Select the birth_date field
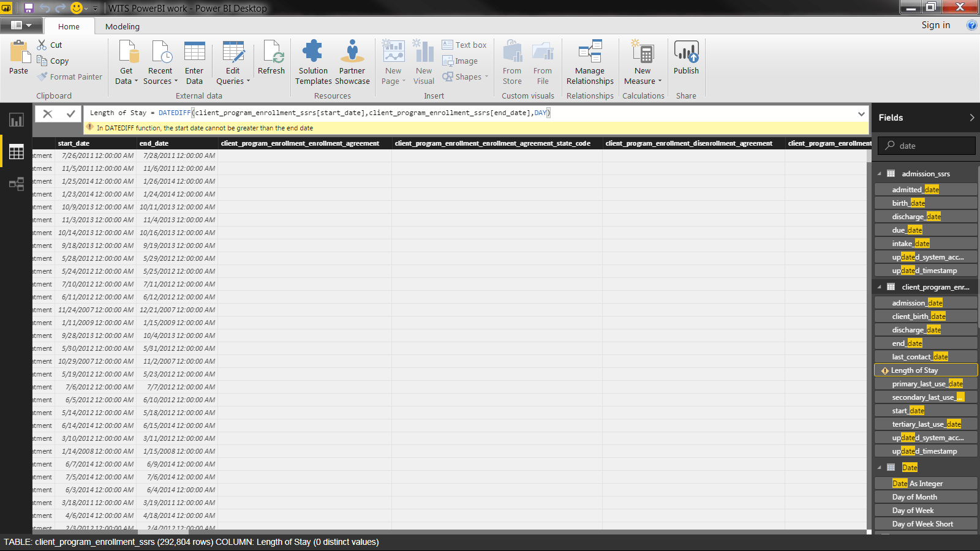 point(925,203)
